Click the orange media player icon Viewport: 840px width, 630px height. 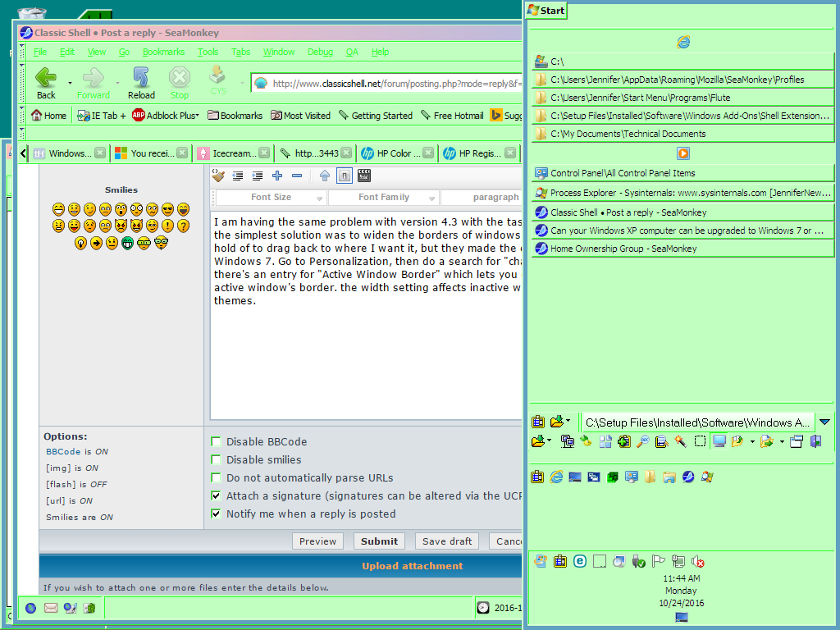[683, 153]
